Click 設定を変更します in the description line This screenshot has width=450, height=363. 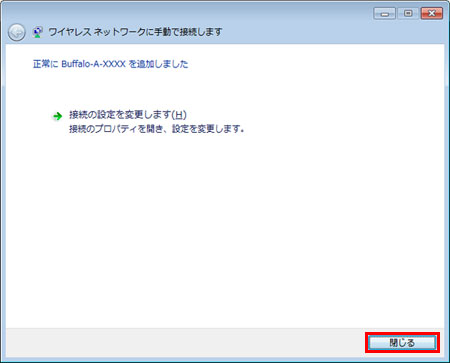coord(208,129)
